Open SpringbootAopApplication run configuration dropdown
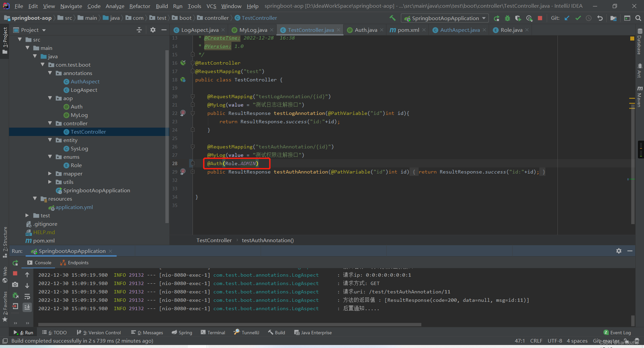Image resolution: width=644 pixels, height=348 pixels. tap(445, 18)
